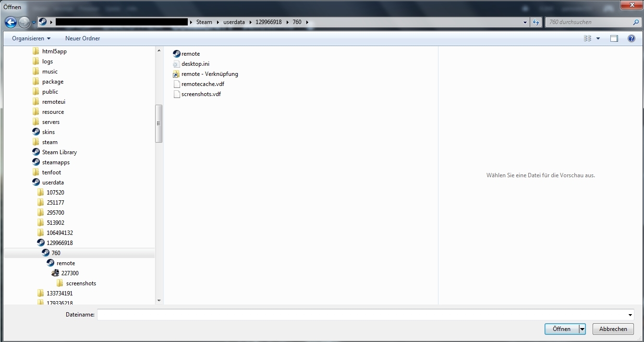
Task: Click the Steam icon in address bar
Action: pos(43,22)
